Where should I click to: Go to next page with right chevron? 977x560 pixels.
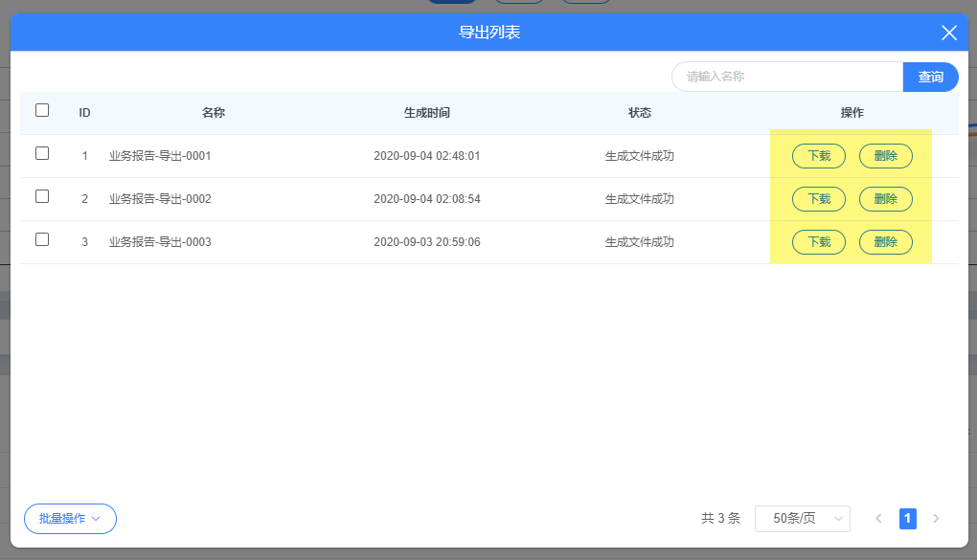[936, 518]
